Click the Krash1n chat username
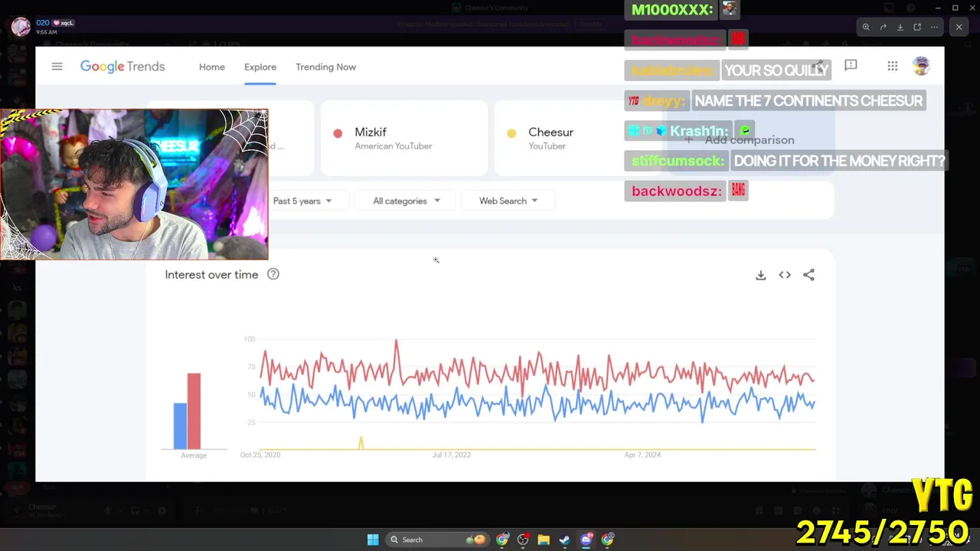Screen dimensions: 980x551 (699, 131)
